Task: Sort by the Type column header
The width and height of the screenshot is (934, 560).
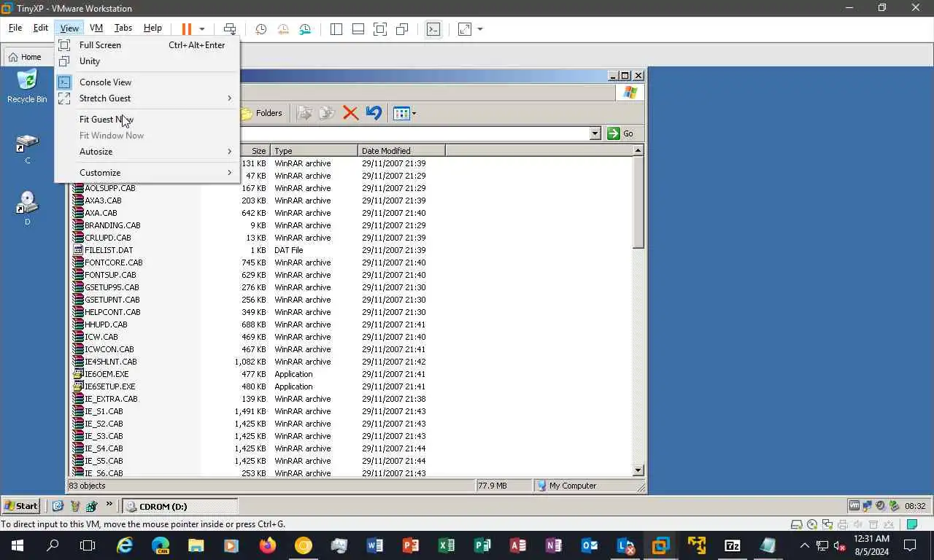Action: 314,151
